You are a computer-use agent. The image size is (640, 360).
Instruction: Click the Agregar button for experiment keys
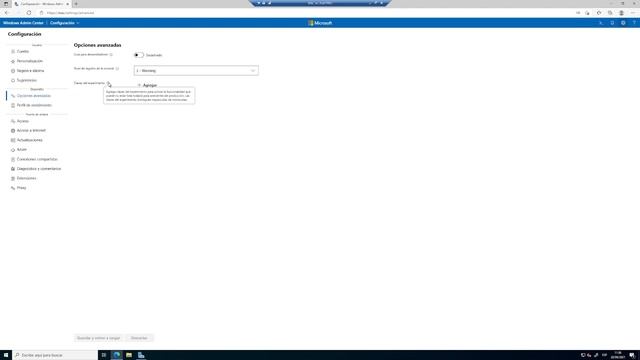[147, 85]
